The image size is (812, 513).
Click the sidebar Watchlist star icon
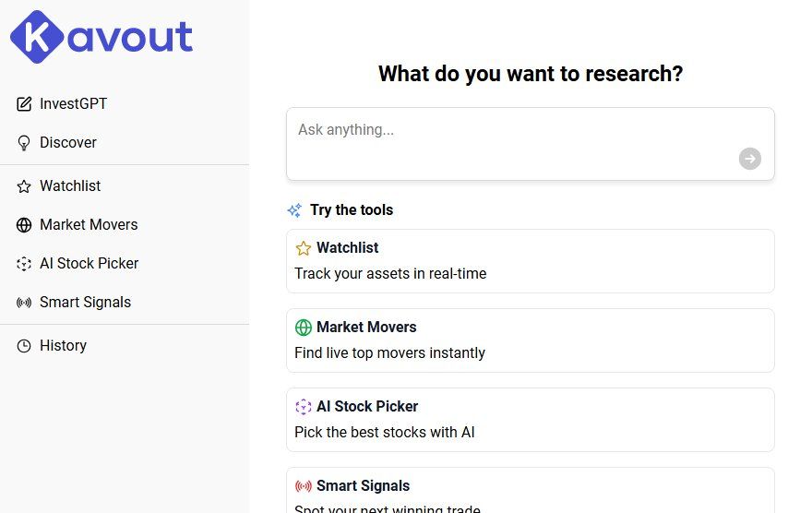[x=24, y=186]
